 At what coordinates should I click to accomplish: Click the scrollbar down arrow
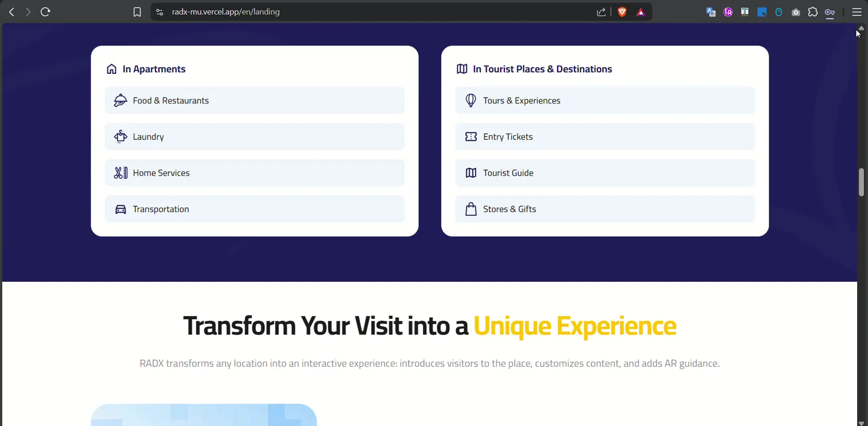click(861, 423)
